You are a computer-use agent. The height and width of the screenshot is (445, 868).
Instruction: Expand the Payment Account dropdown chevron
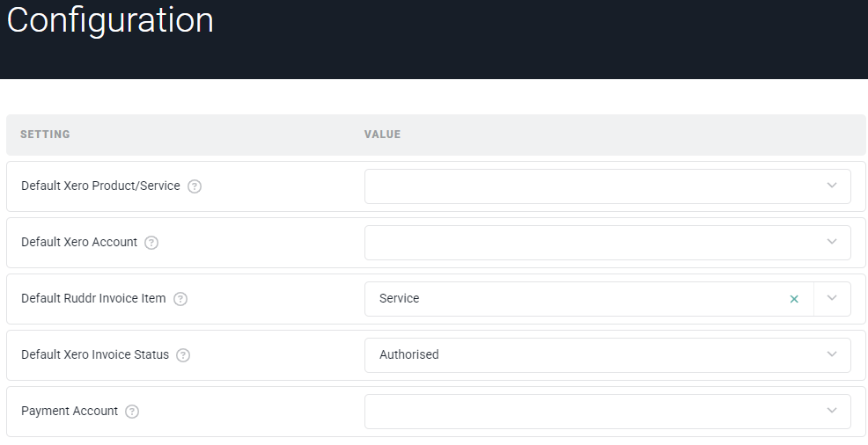pyautogui.click(x=832, y=411)
